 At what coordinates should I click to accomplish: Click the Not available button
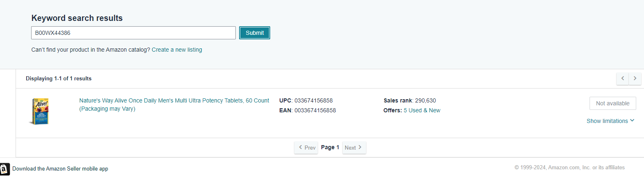(613, 103)
